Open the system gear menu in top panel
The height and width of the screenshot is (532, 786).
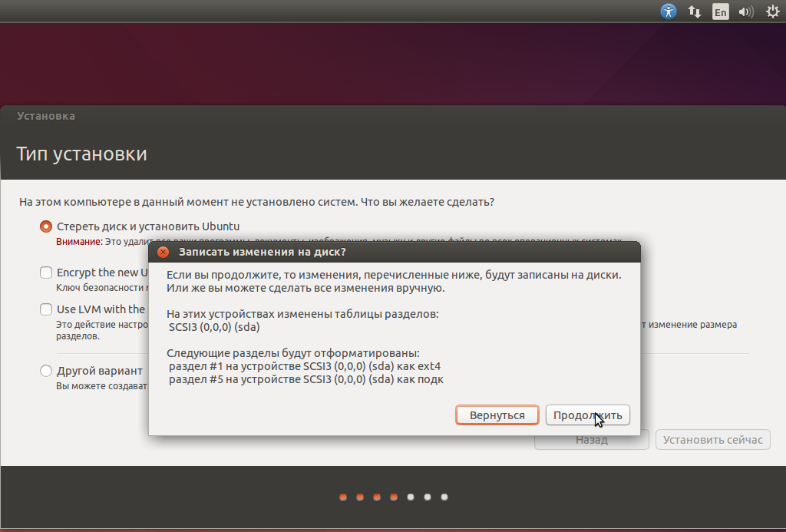click(773, 12)
